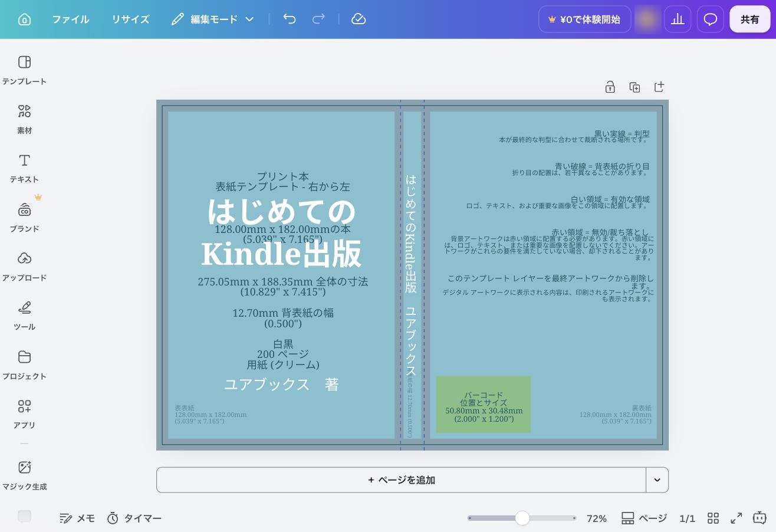Select 275.05mm x 188.35mm 全体の寸法 text
Image resolution: width=776 pixels, height=532 pixels.
283,282
